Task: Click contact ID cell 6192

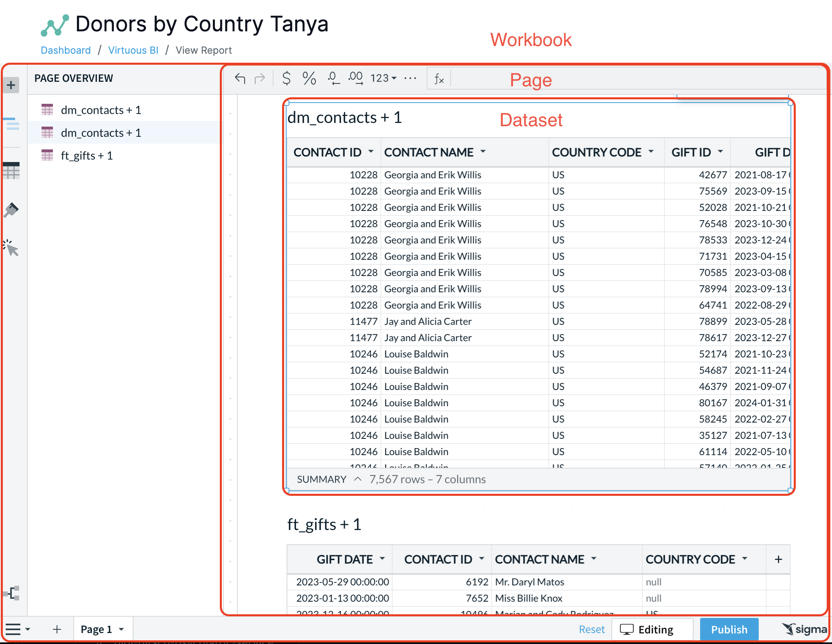Action: [x=442, y=582]
